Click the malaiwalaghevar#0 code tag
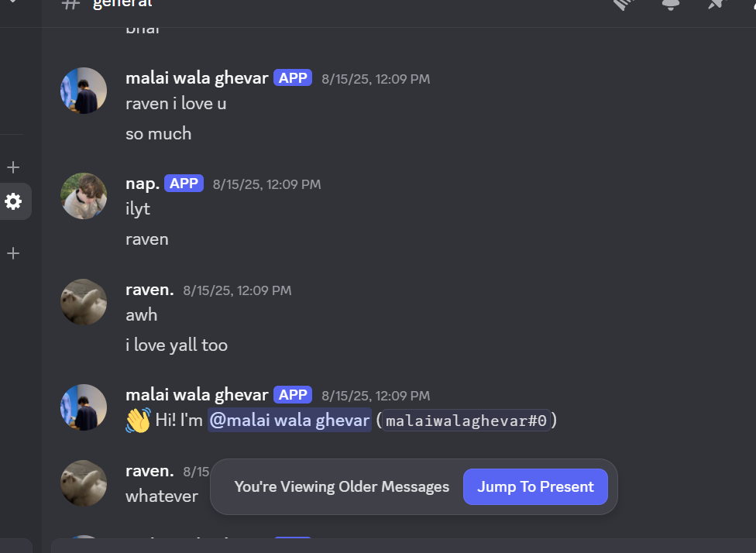The height and width of the screenshot is (553, 756). coord(467,421)
